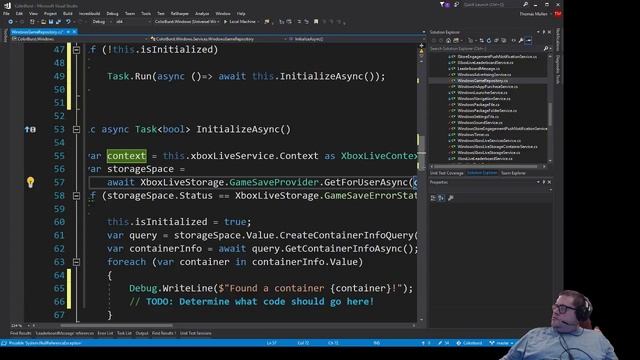The image size is (640, 360).
Task: Click the master branch status bar item
Action: pos(501,343)
